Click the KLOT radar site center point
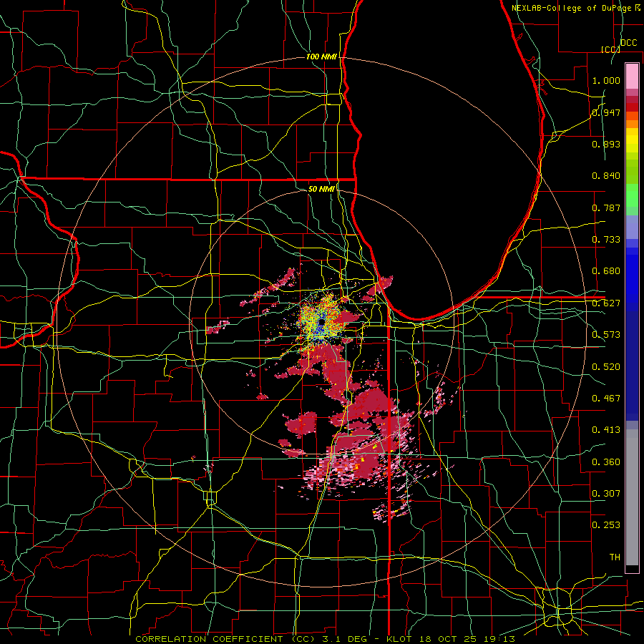Image resolution: width=644 pixels, height=644 pixels. (x=321, y=323)
